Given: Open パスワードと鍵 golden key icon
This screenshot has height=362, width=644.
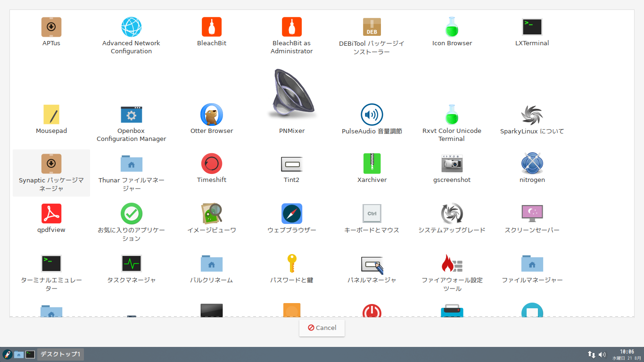Looking at the screenshot, I should click(x=292, y=263).
